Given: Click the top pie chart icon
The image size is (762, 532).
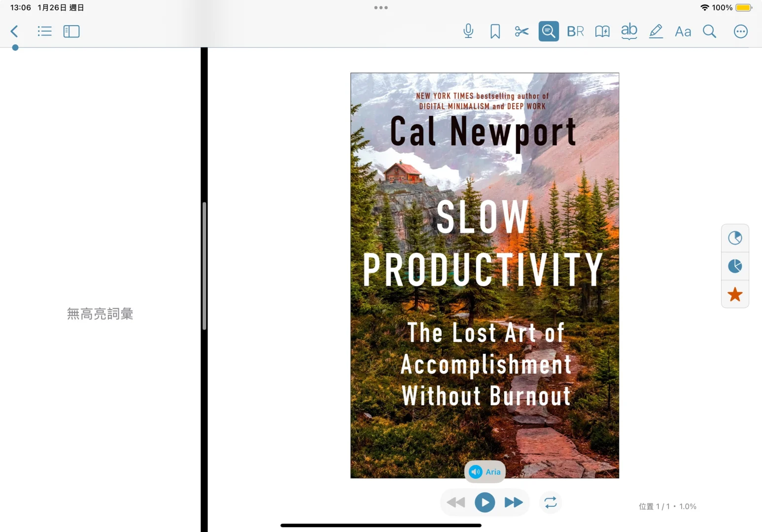Looking at the screenshot, I should pyautogui.click(x=735, y=238).
